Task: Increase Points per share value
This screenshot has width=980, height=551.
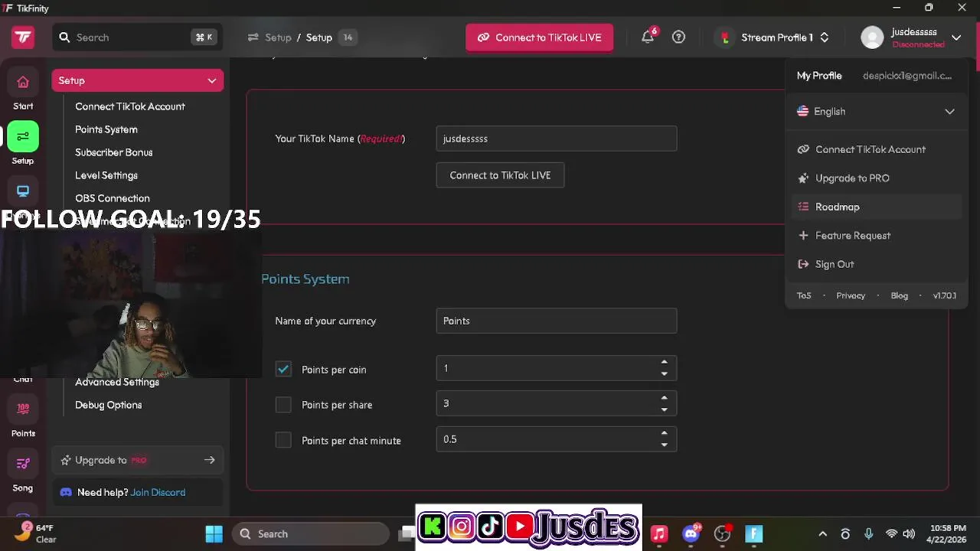Action: (x=664, y=398)
